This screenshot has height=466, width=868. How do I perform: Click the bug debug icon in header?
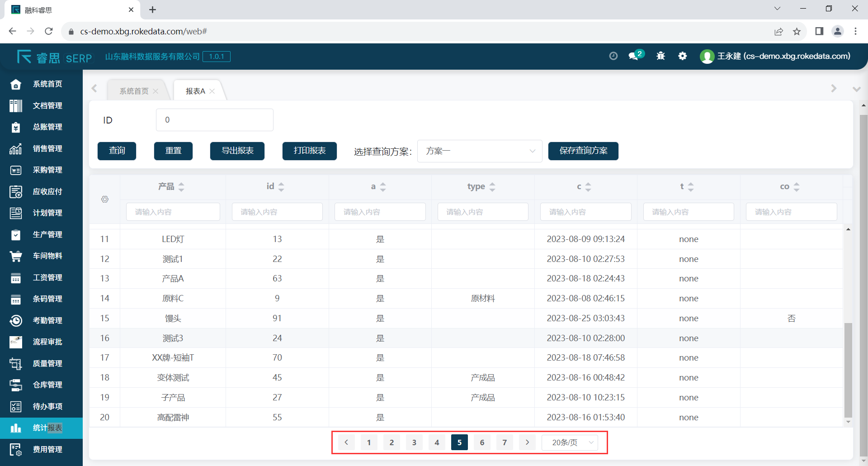coord(660,56)
